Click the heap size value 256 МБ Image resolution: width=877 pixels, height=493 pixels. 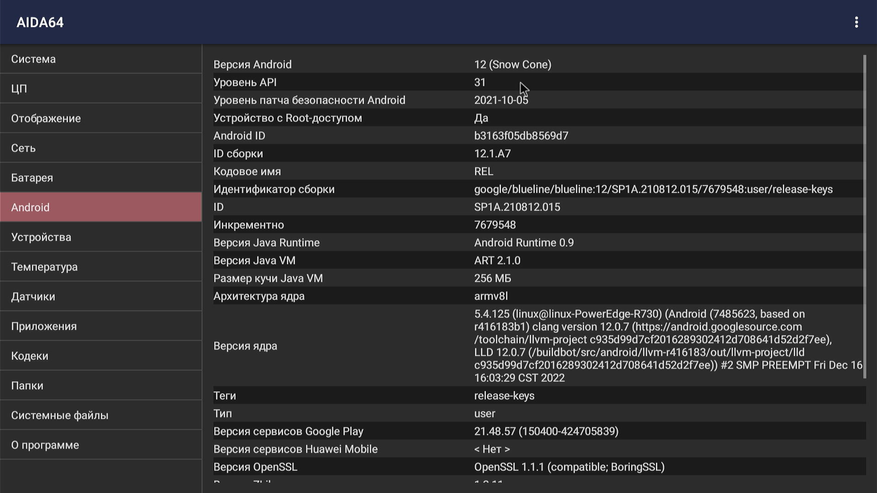click(x=492, y=279)
